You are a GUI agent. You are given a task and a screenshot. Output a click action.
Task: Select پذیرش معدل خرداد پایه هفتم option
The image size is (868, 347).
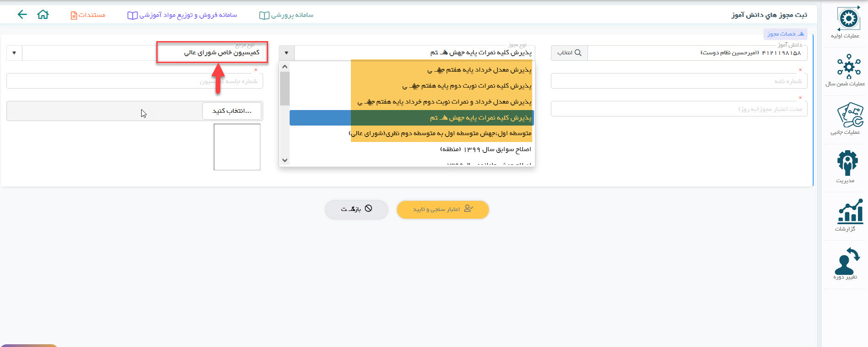pos(479,70)
